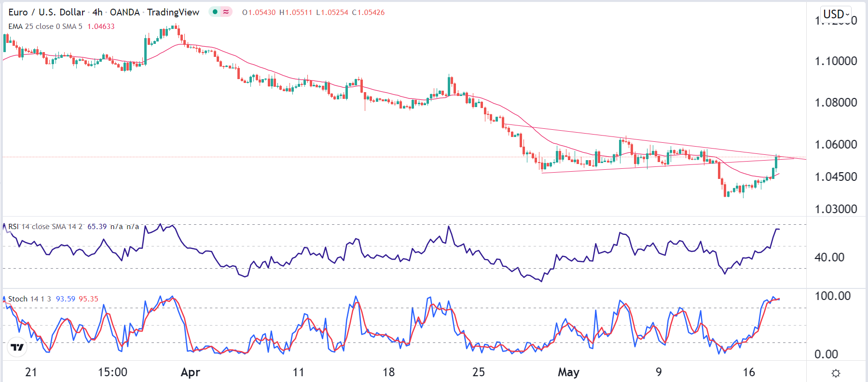Click the 18 date label on time axis
The width and height of the screenshot is (868, 382).
point(388,372)
